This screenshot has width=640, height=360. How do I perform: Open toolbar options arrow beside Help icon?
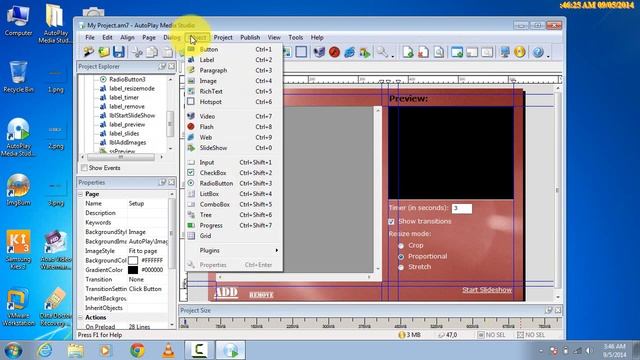[x=548, y=56]
